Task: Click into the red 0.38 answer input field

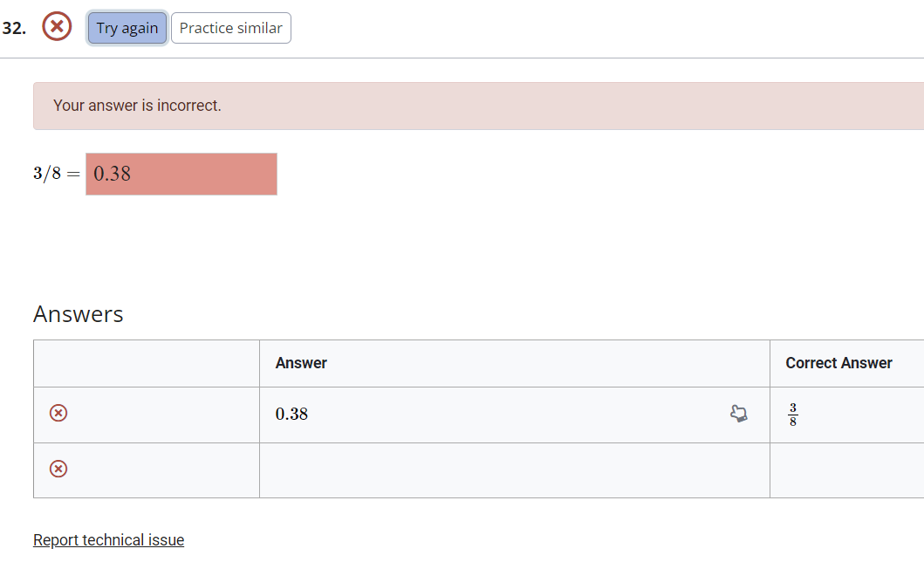Action: tap(181, 174)
